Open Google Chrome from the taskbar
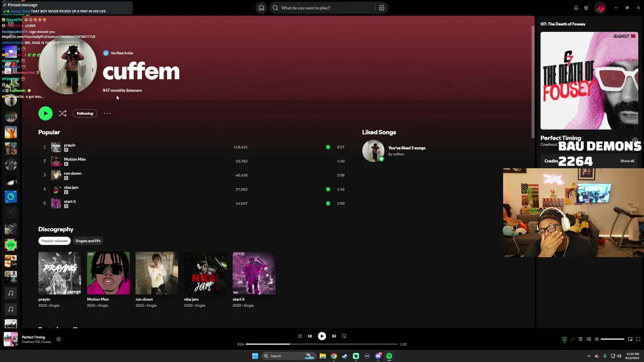 (334, 356)
